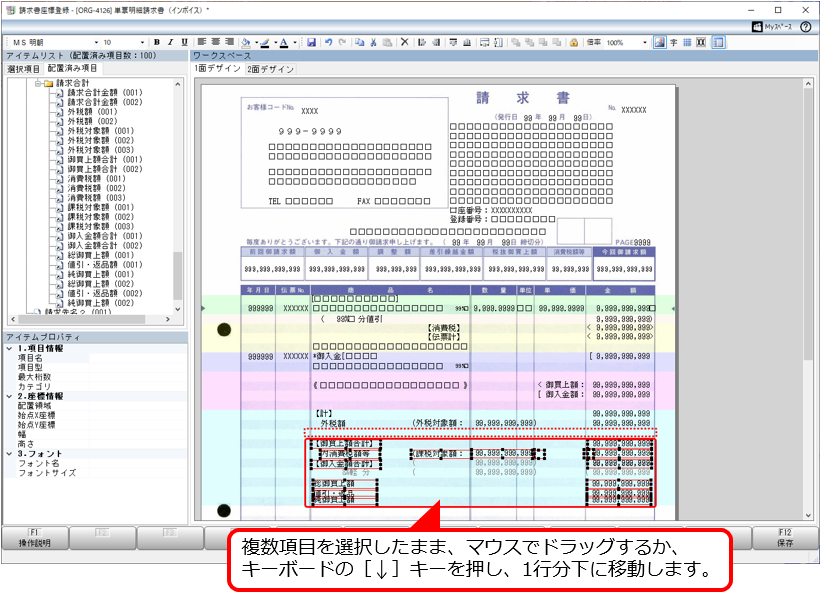Set text alignment to center

[x=215, y=42]
